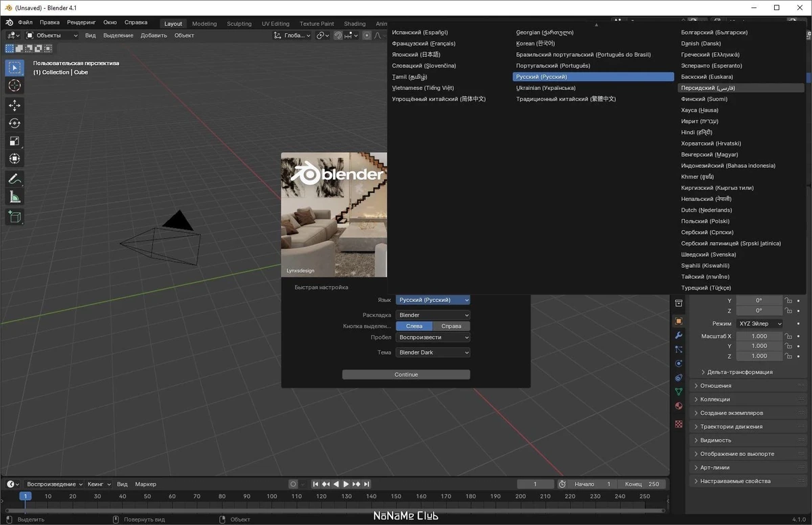Open the Modifiers wrench tab
812x525 pixels.
click(x=679, y=336)
